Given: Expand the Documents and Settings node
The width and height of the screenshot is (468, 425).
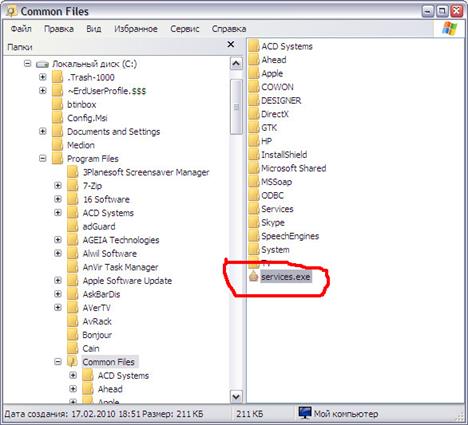Looking at the screenshot, I should point(42,131).
